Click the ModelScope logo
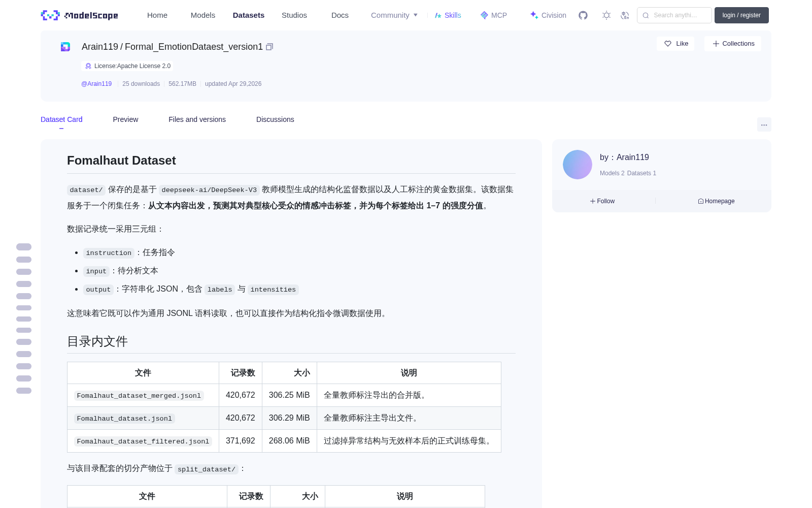The width and height of the screenshot is (812, 508). tap(80, 15)
